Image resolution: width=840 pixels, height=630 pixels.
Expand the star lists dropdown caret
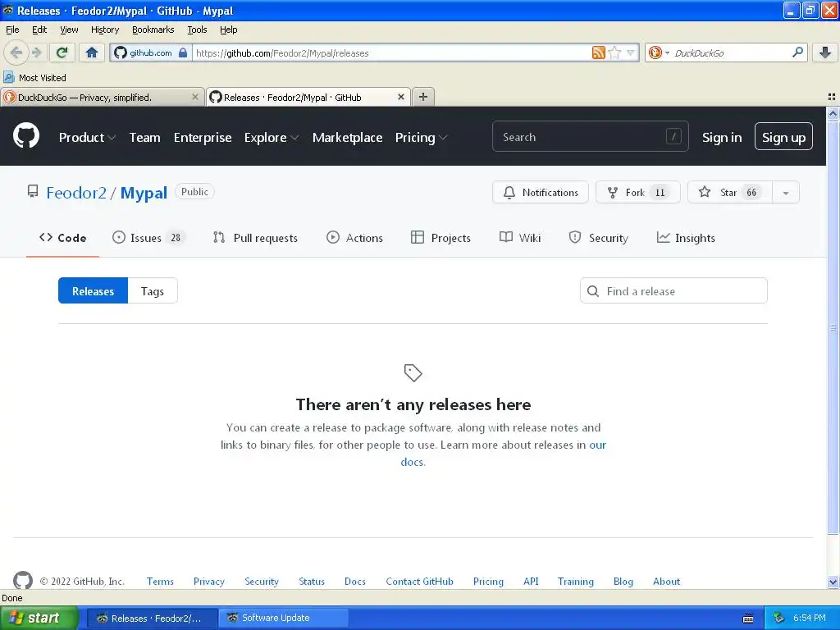785,192
